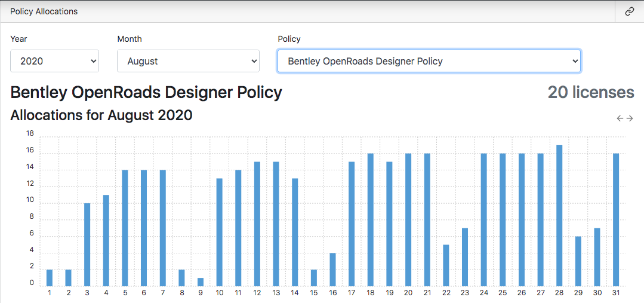The width and height of the screenshot is (644, 303).
Task: Select the bar for day 21
Action: pyautogui.click(x=427, y=220)
